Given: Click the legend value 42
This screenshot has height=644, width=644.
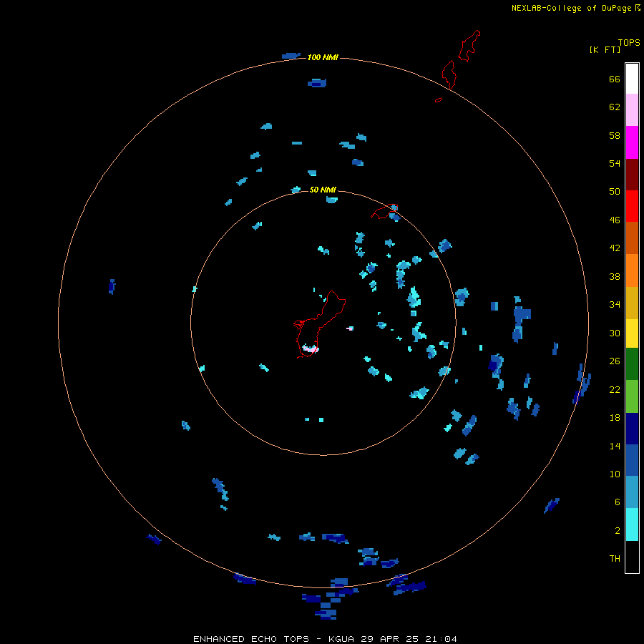Looking at the screenshot, I should (615, 248).
